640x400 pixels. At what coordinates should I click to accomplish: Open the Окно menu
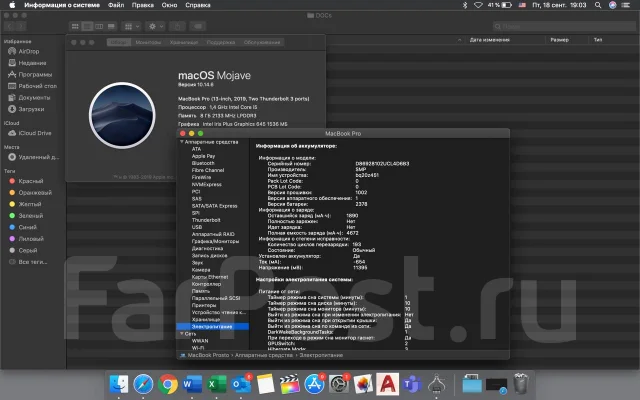pyautogui.click(x=169, y=5)
